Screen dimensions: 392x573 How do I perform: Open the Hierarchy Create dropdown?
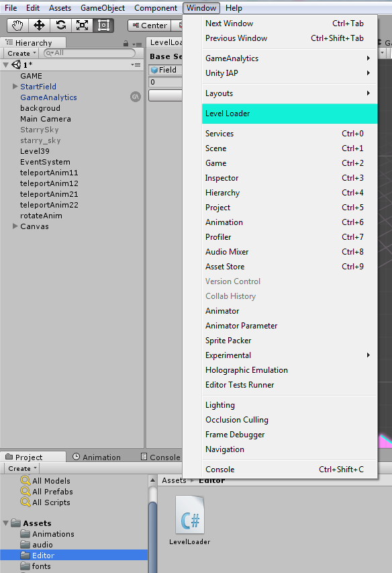(22, 53)
